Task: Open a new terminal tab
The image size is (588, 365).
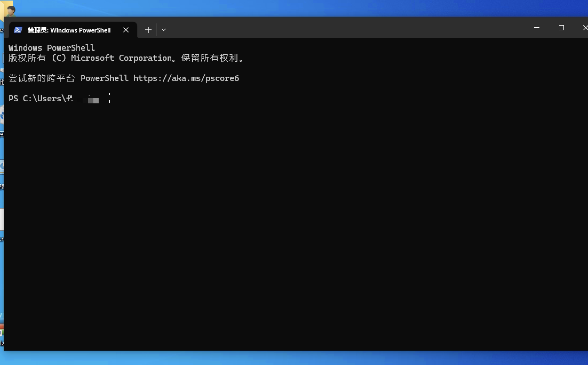Action: click(148, 30)
